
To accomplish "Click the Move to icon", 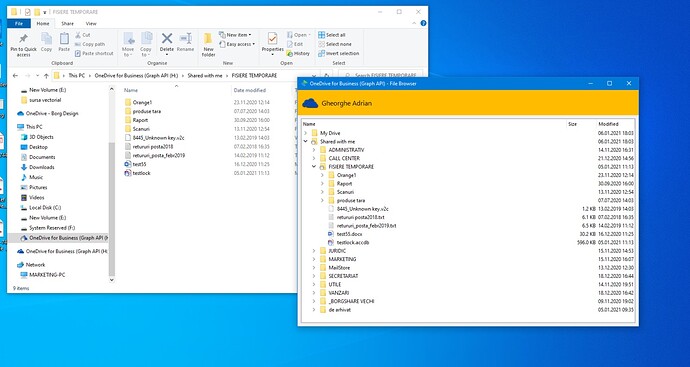I will click(x=128, y=39).
